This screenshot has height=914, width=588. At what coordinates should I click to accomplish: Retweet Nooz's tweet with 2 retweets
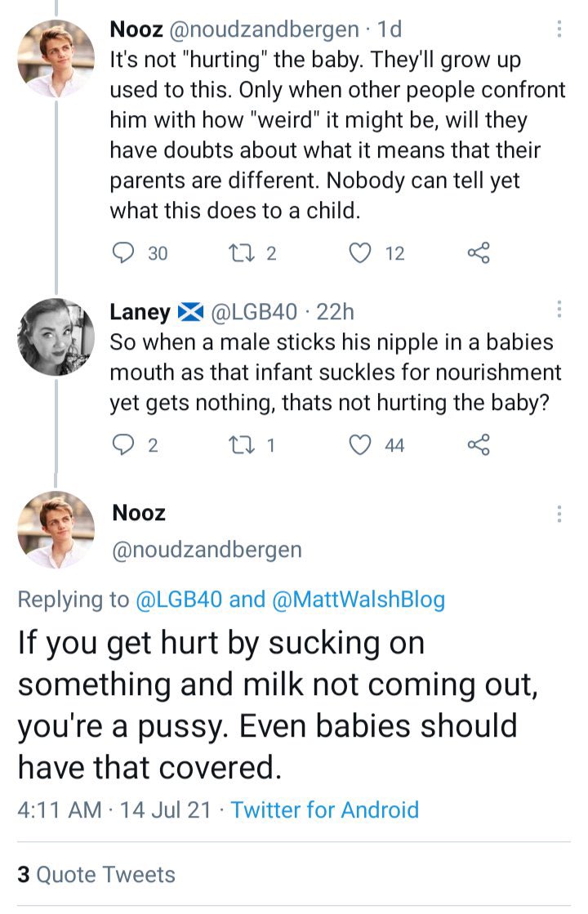[242, 253]
